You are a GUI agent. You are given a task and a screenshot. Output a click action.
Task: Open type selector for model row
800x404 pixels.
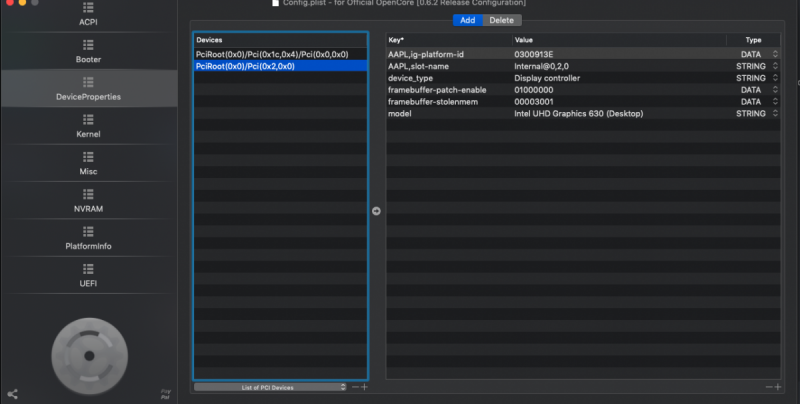[775, 114]
